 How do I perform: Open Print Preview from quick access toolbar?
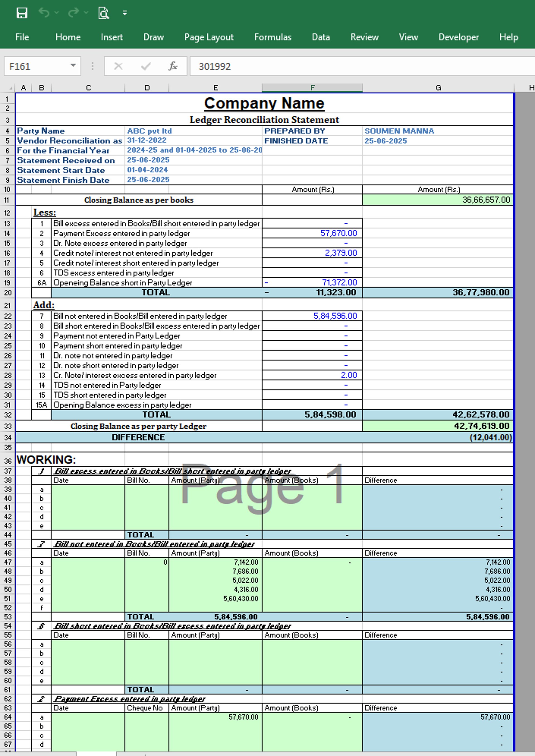point(103,13)
